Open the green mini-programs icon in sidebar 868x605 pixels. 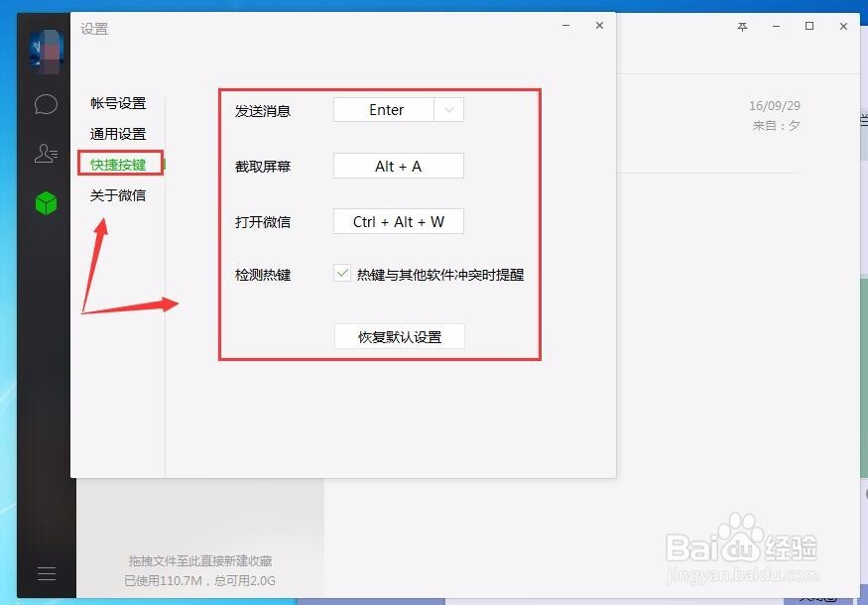pyautogui.click(x=46, y=201)
